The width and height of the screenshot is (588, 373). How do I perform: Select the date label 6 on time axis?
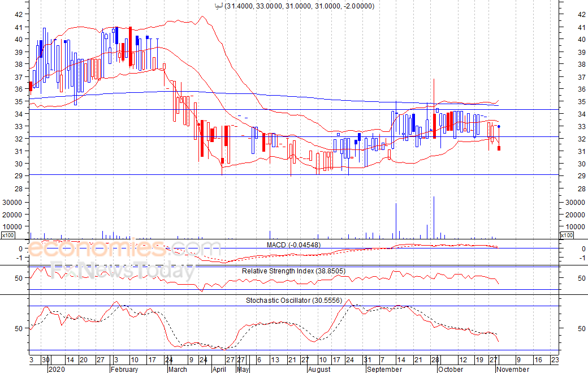click(259, 360)
